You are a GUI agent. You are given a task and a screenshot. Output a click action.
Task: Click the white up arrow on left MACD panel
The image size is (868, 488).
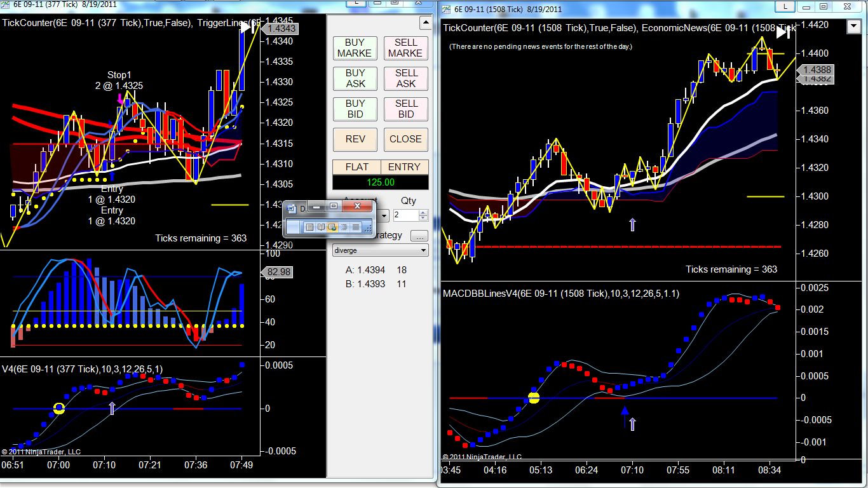[x=112, y=408]
